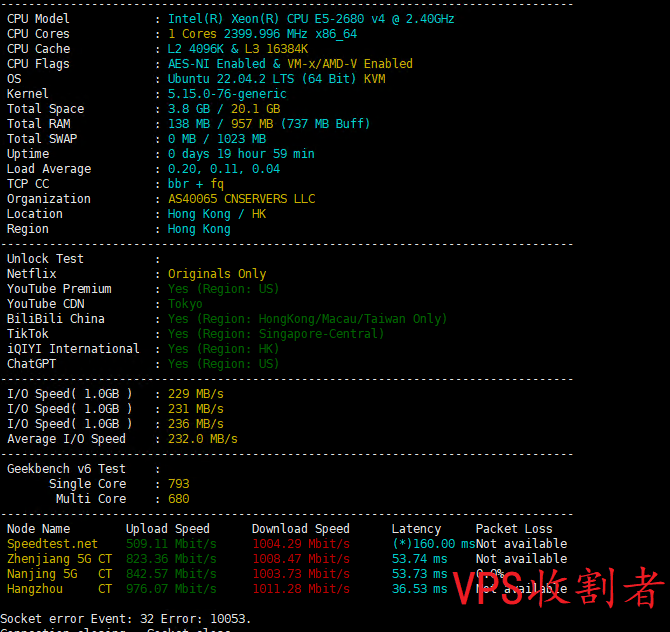Click the CPU Model value Intel Xeon E5-2680
The height and width of the screenshot is (632, 670).
point(310,19)
